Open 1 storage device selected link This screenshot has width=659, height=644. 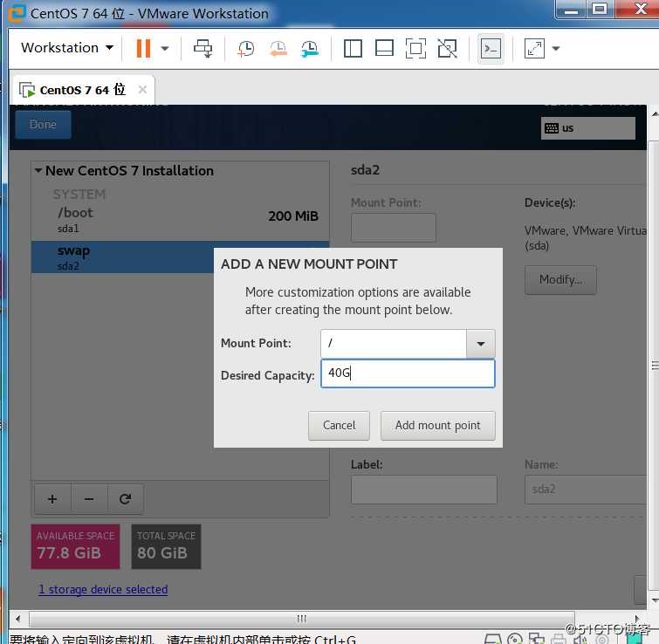pyautogui.click(x=103, y=589)
